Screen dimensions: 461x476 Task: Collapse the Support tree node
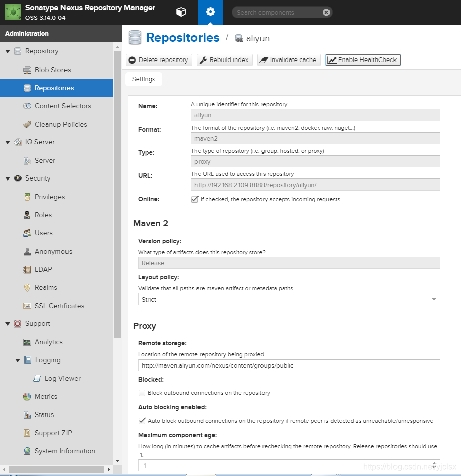click(x=8, y=324)
